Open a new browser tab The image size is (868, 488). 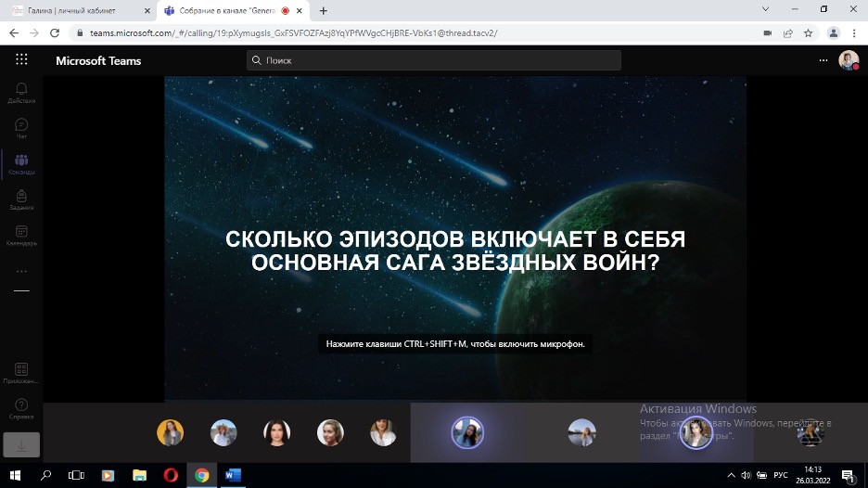[x=324, y=10]
